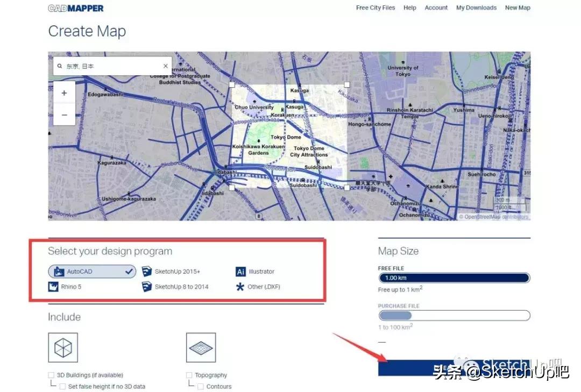The width and height of the screenshot is (581, 392).
Task: Open the Free City Files page
Action: [375, 8]
